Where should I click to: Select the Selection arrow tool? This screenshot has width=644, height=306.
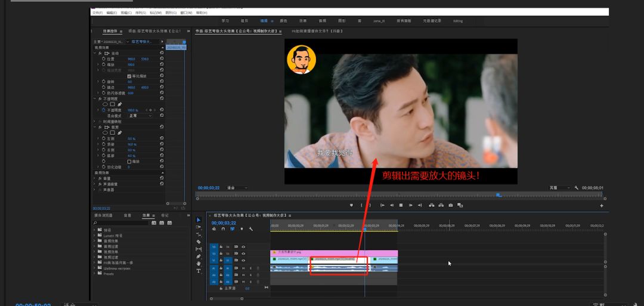[199, 220]
